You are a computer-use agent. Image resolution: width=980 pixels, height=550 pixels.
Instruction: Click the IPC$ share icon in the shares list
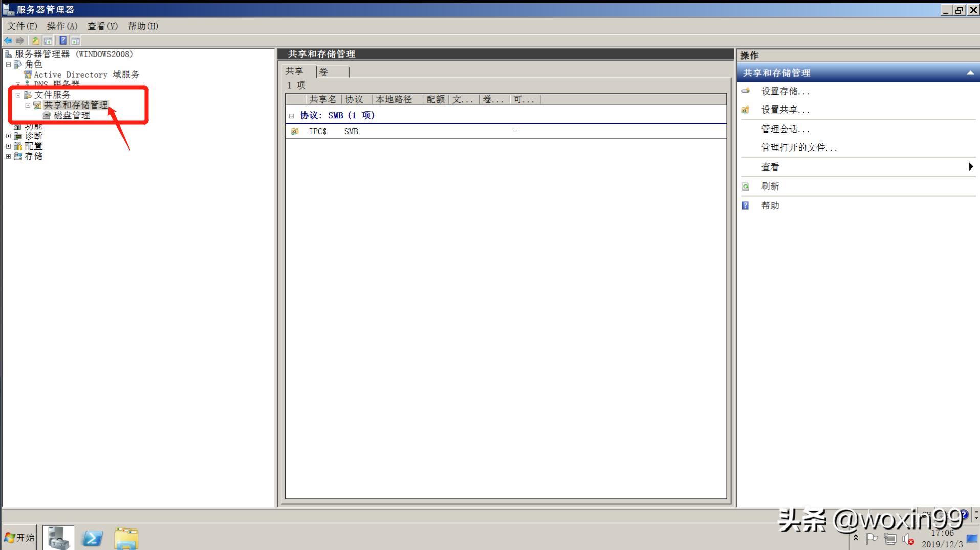tap(295, 131)
